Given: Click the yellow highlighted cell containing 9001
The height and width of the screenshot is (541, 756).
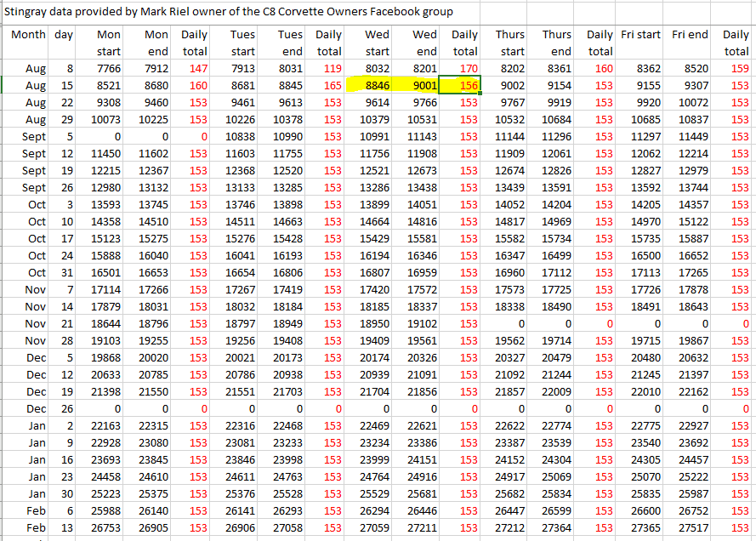Looking at the screenshot, I should click(422, 85).
